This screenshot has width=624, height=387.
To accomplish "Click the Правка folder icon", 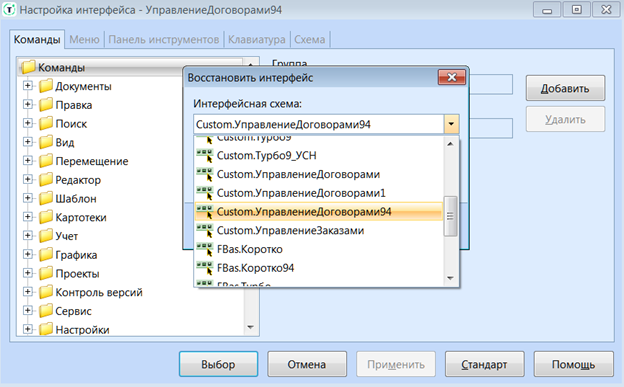I will coord(46,104).
